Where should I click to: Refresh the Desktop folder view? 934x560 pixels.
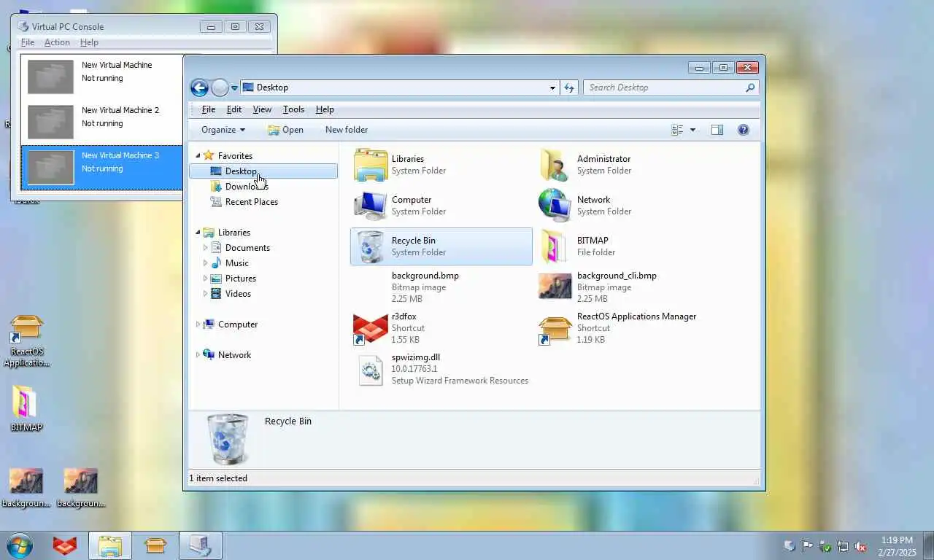point(569,87)
